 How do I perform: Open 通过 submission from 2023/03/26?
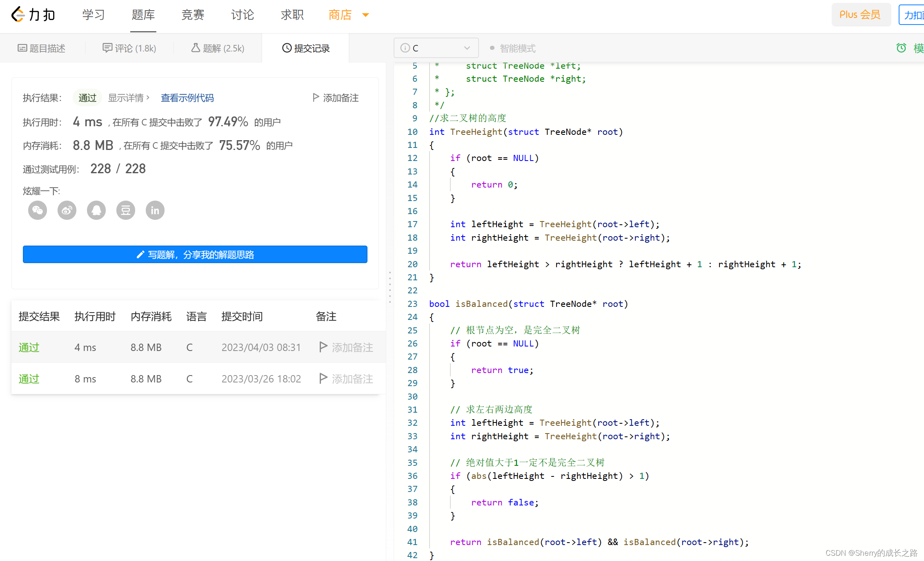click(x=29, y=379)
